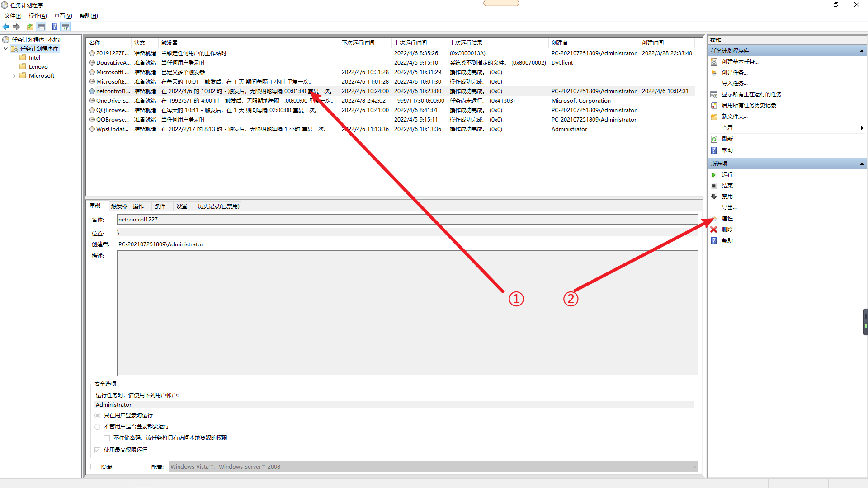Switch to the 触发器 tab
The height and width of the screenshot is (488, 868).
[x=119, y=206]
